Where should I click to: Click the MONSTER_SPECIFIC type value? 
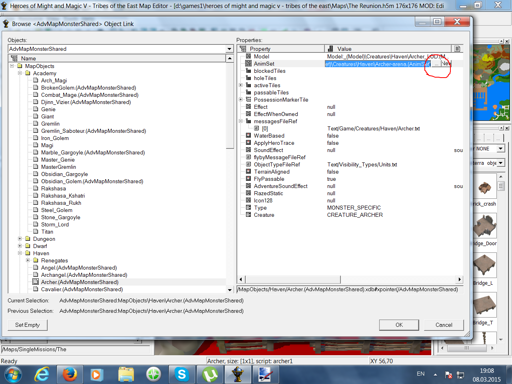354,208
